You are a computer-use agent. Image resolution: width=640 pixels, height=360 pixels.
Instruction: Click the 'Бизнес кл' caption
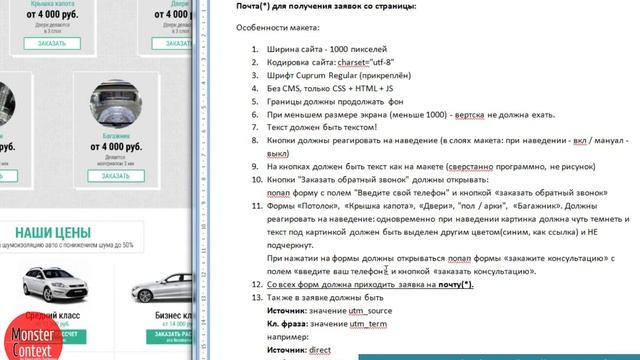173,315
